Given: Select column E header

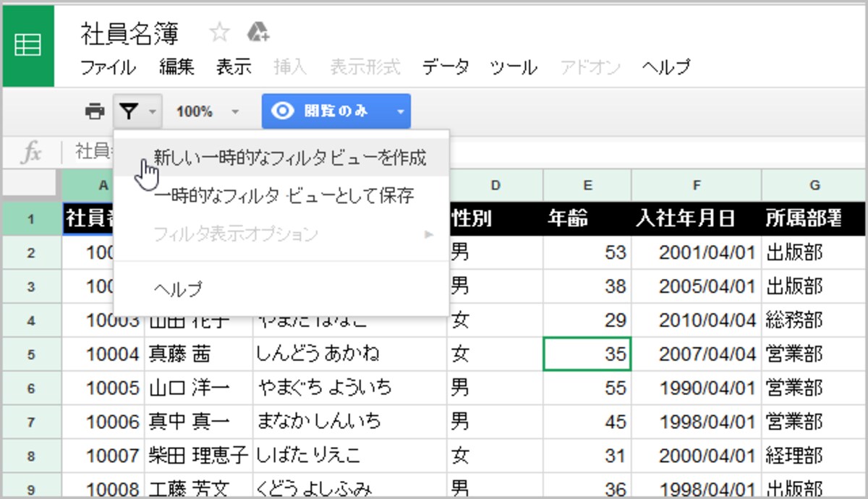Looking at the screenshot, I should (587, 185).
